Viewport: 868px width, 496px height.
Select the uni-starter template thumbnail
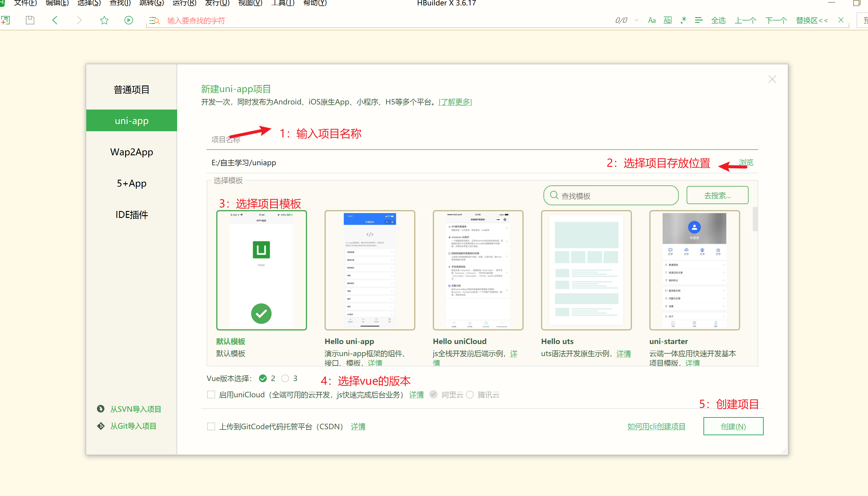point(694,270)
